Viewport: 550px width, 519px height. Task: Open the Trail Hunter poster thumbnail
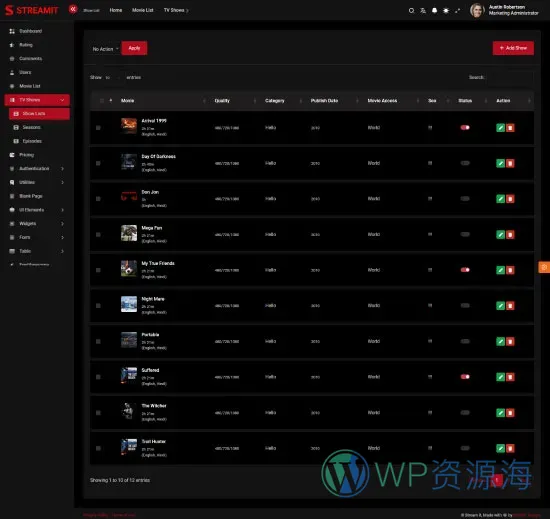pyautogui.click(x=129, y=446)
